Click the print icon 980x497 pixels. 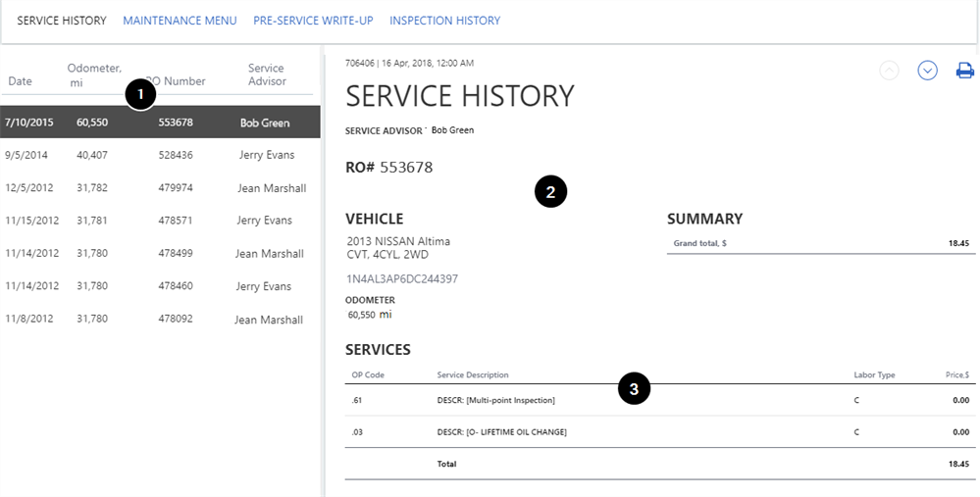click(964, 71)
